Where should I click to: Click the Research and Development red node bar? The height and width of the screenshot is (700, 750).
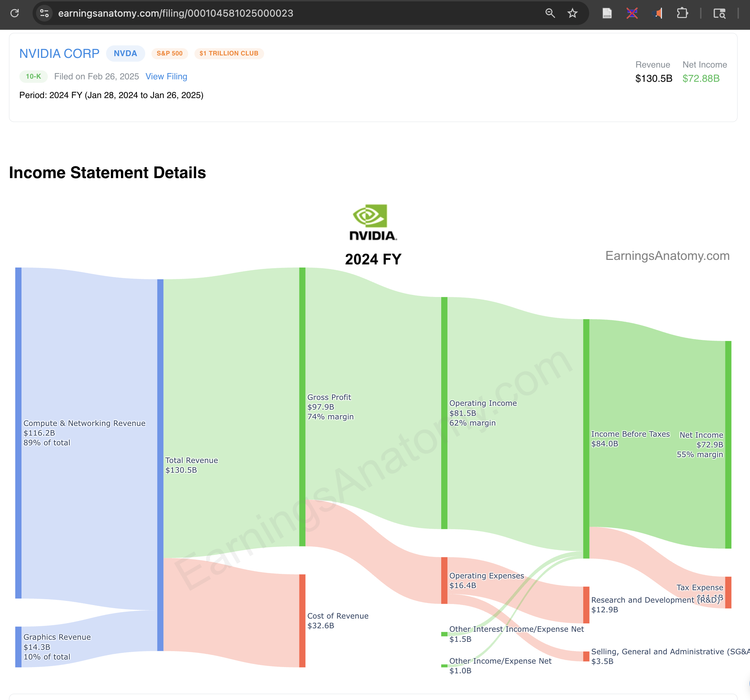(586, 605)
